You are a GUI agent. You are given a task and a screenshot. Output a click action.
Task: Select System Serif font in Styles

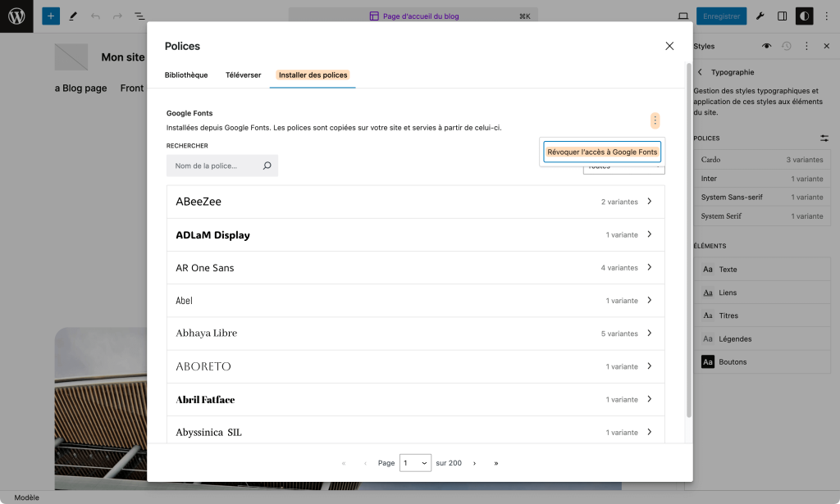(x=762, y=216)
